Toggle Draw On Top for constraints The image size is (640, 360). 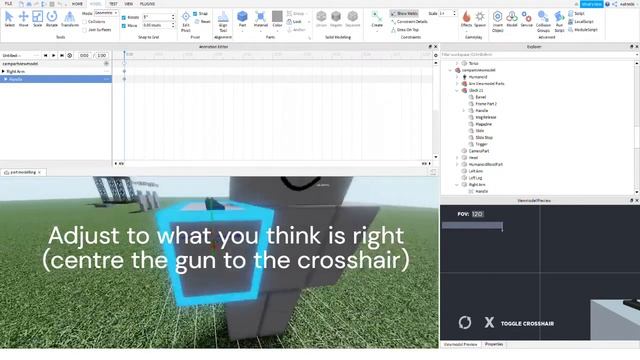(405, 30)
